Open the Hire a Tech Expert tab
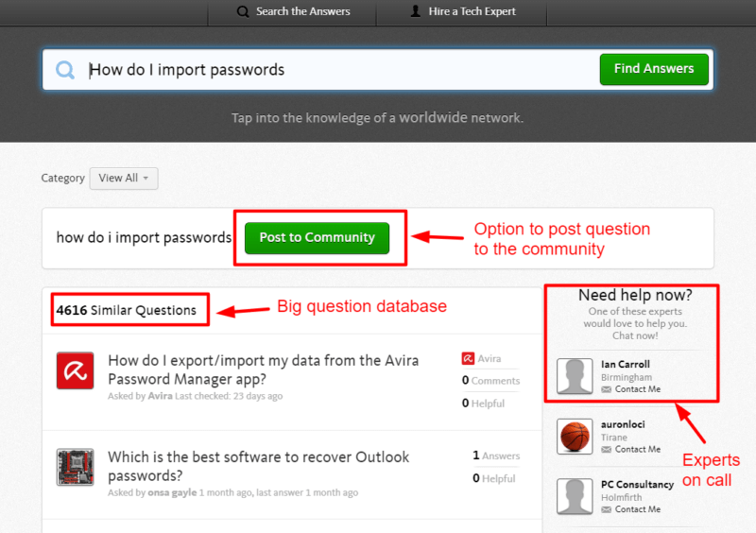This screenshot has width=756, height=533. [462, 11]
